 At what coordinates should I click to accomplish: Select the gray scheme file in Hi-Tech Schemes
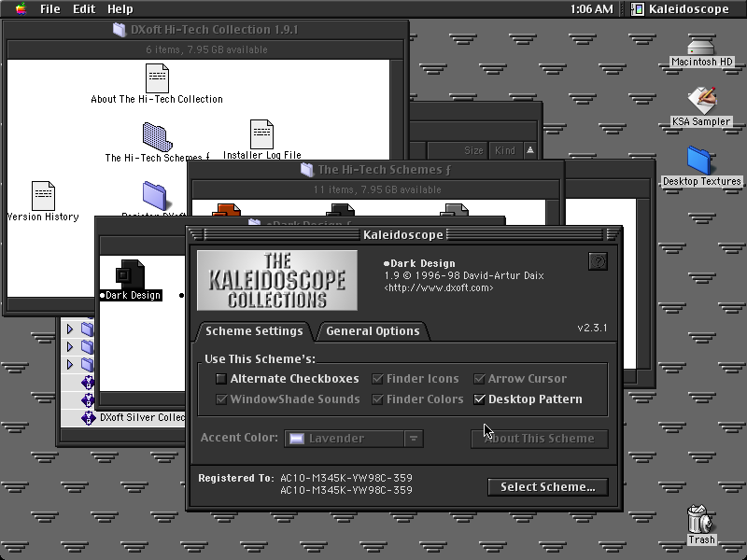tap(454, 209)
